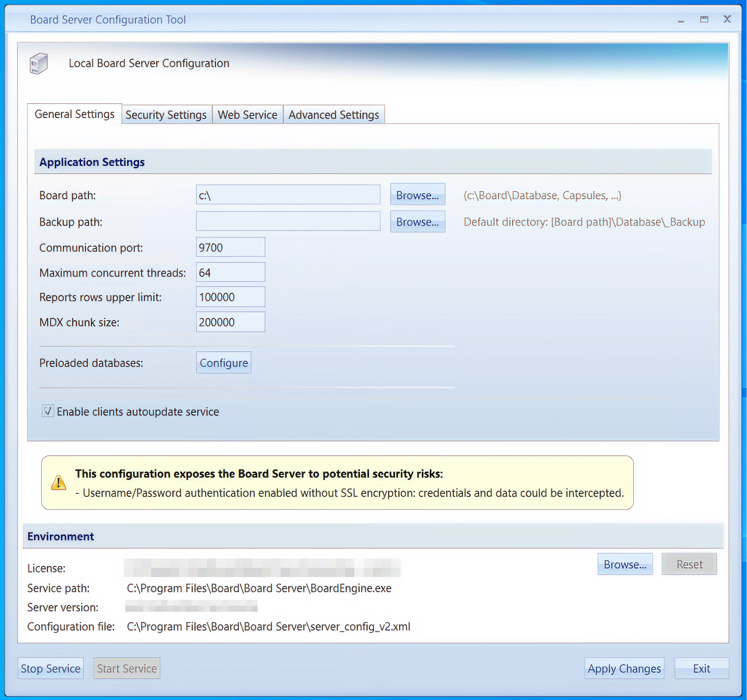Click the Reset license button
The image size is (747, 700).
[x=689, y=564]
